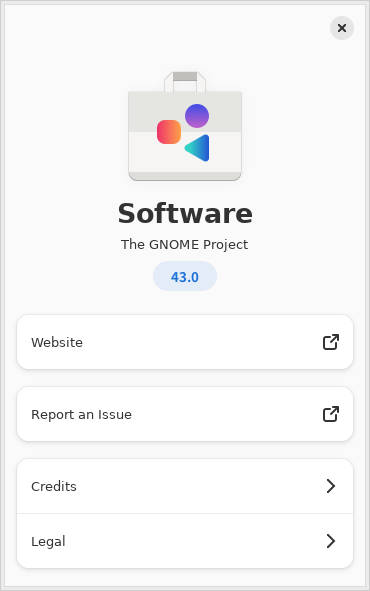Select the Website text label
Viewport: 370px width, 591px height.
(x=57, y=342)
